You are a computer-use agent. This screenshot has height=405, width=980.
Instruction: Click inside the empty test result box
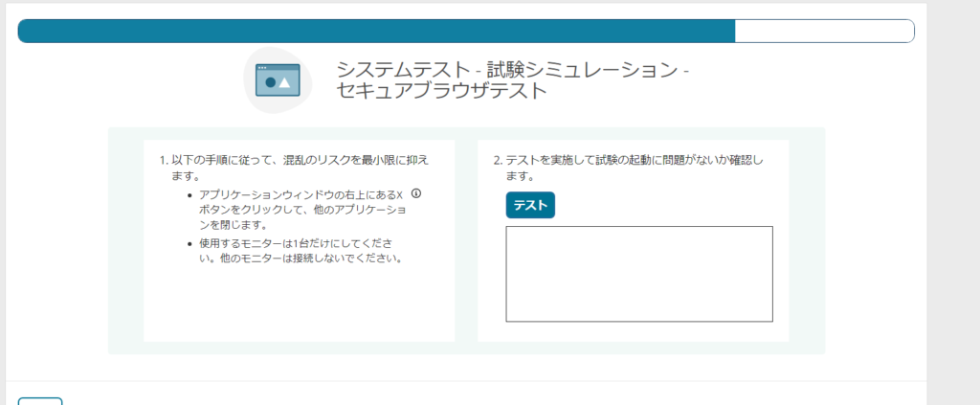coord(638,274)
